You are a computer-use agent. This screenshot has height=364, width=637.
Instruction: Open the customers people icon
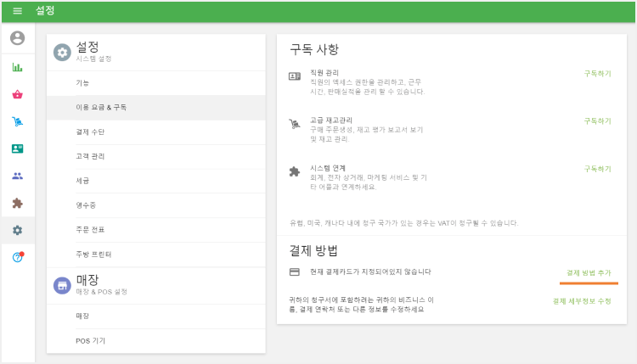point(18,176)
